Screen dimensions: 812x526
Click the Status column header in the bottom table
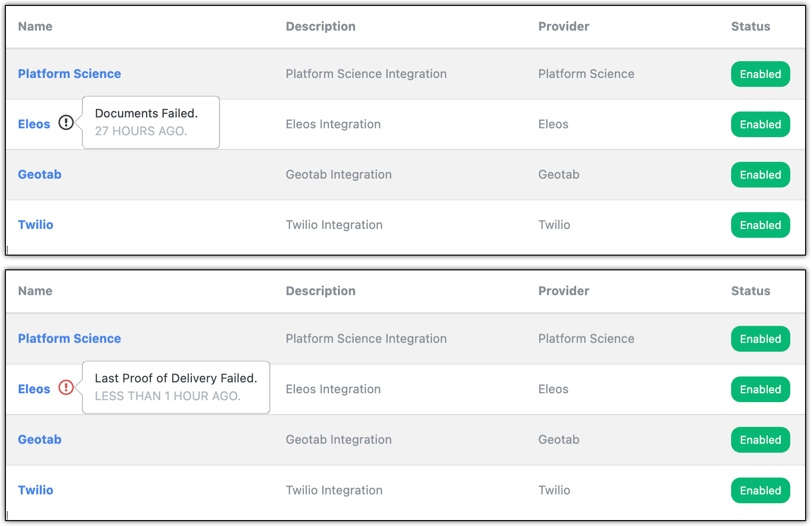[750, 291]
